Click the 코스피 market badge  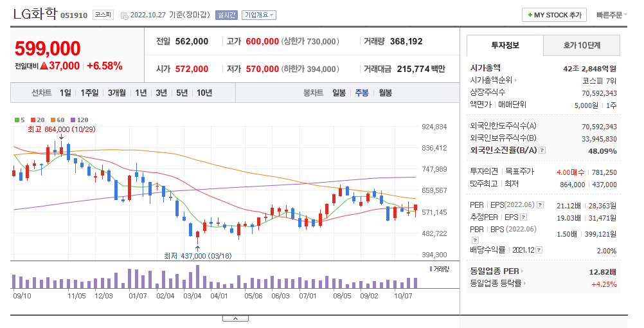[x=103, y=15]
